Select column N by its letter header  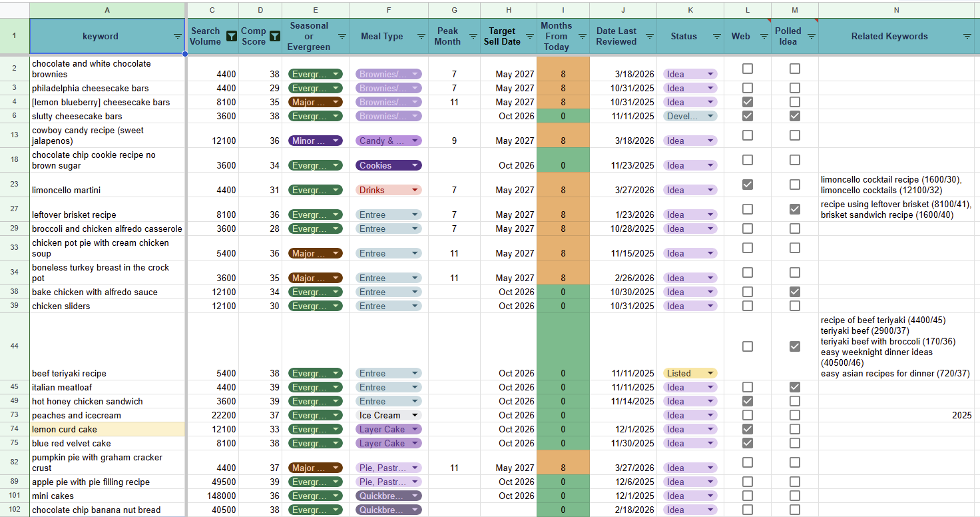(897, 10)
